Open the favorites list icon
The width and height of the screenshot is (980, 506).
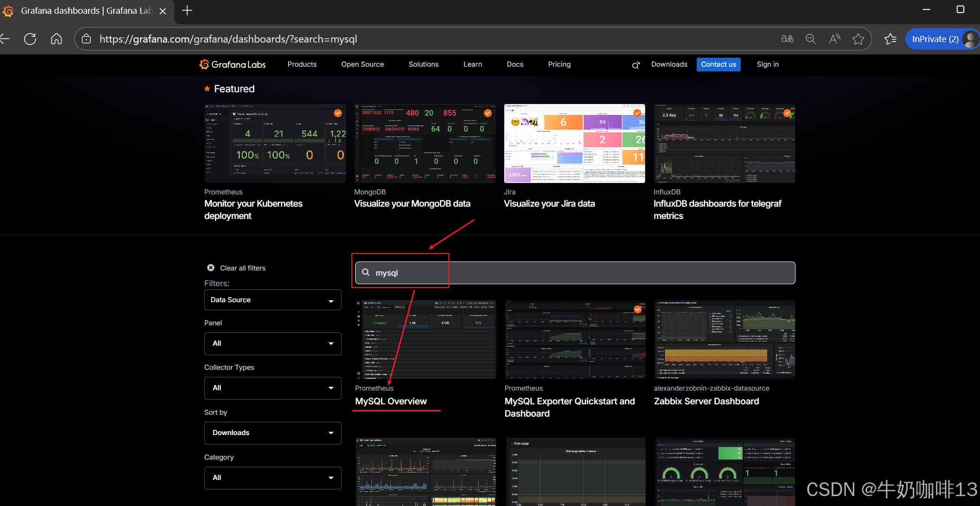pos(890,39)
